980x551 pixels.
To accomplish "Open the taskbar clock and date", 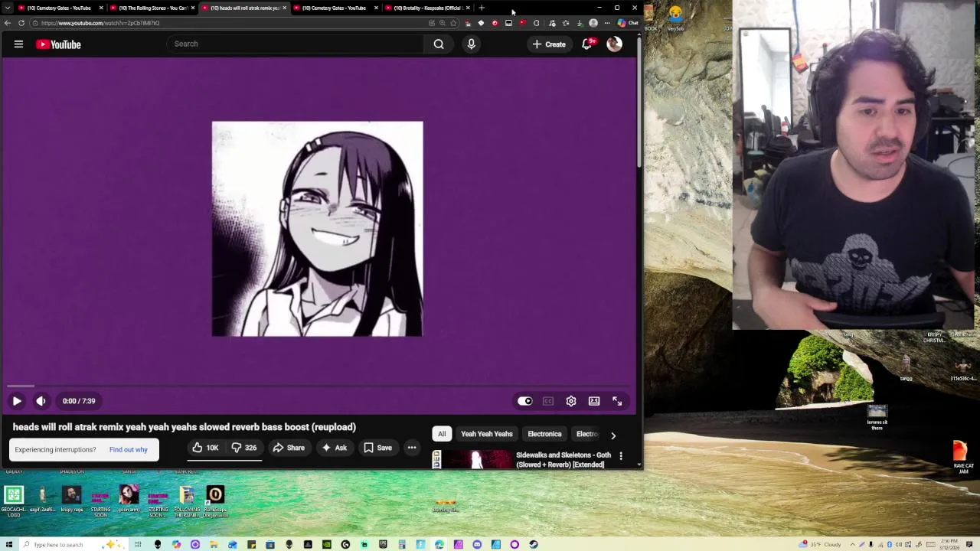I will 950,544.
